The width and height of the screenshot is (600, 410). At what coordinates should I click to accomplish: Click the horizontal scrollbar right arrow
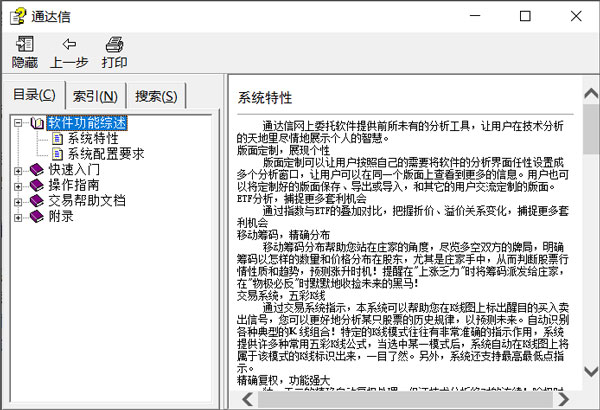click(563, 400)
